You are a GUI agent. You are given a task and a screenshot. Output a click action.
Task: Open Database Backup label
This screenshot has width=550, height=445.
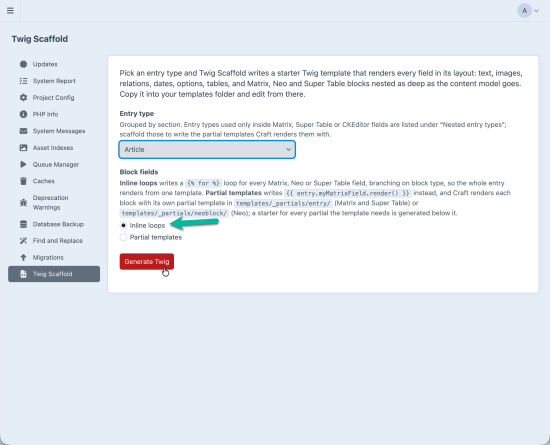click(58, 224)
